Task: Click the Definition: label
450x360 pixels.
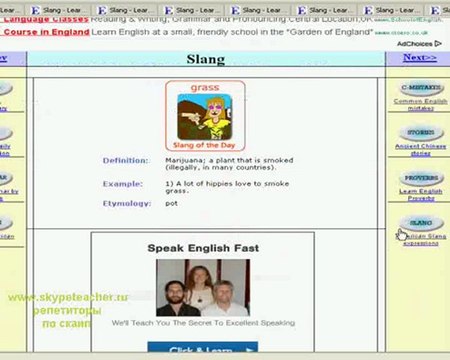Action: pos(126,161)
